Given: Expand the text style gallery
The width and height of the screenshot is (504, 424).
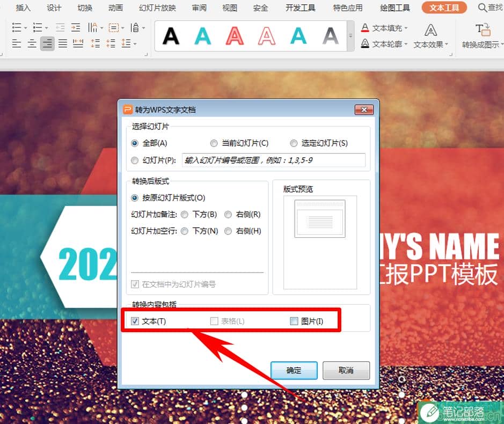Looking at the screenshot, I should point(350,36).
